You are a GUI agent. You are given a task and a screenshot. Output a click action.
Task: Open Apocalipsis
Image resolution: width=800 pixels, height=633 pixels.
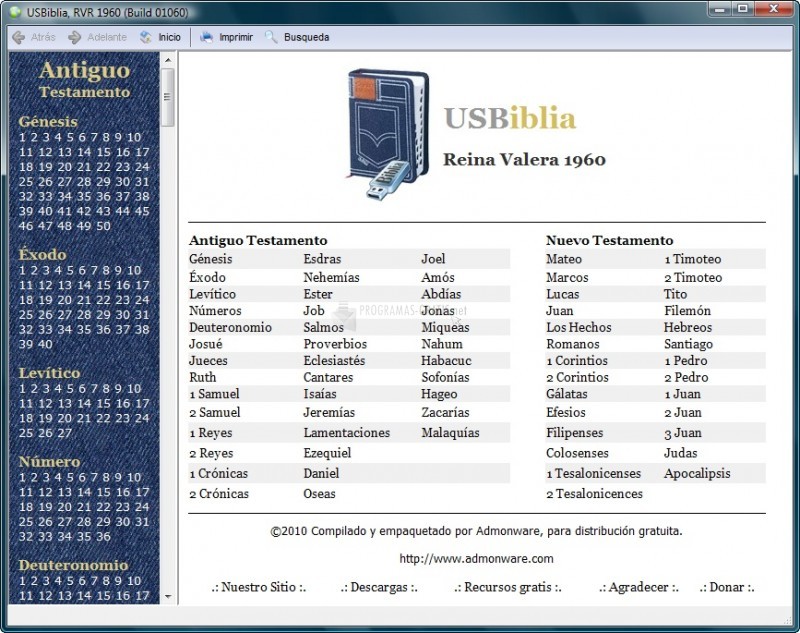pos(697,473)
